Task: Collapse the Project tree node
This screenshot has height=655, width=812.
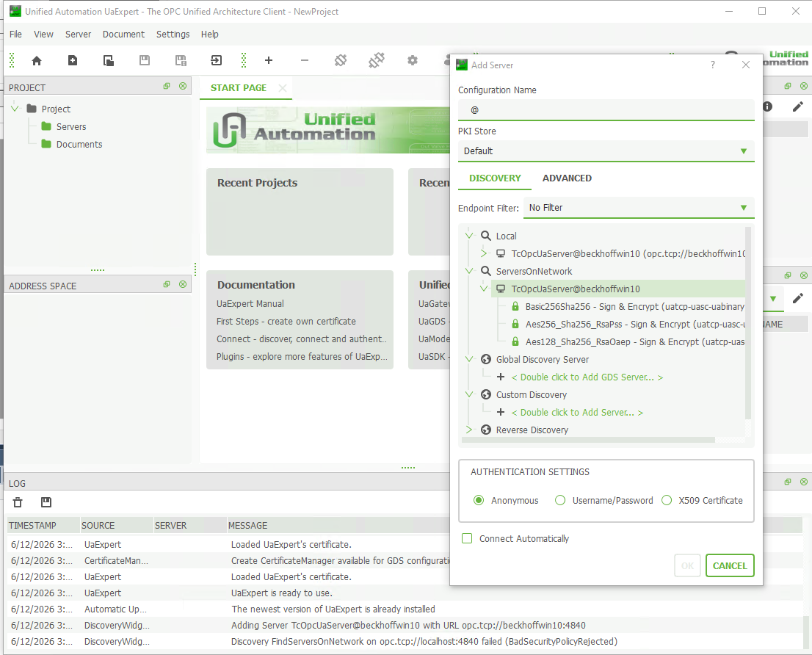Action: 15,109
